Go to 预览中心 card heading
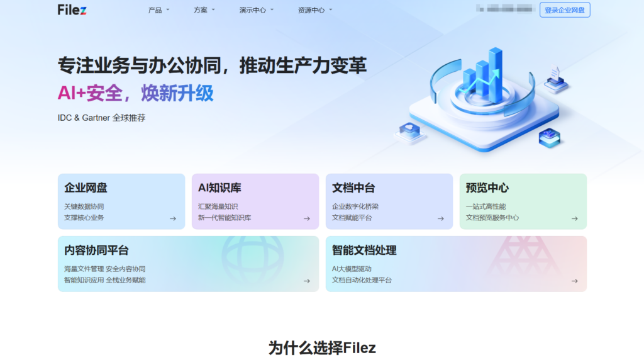 click(x=487, y=188)
